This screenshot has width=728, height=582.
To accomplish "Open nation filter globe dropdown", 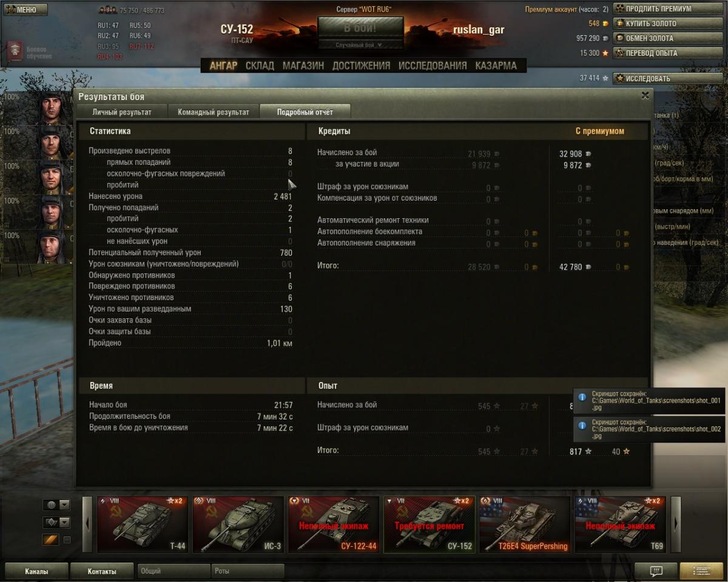I will 56,505.
